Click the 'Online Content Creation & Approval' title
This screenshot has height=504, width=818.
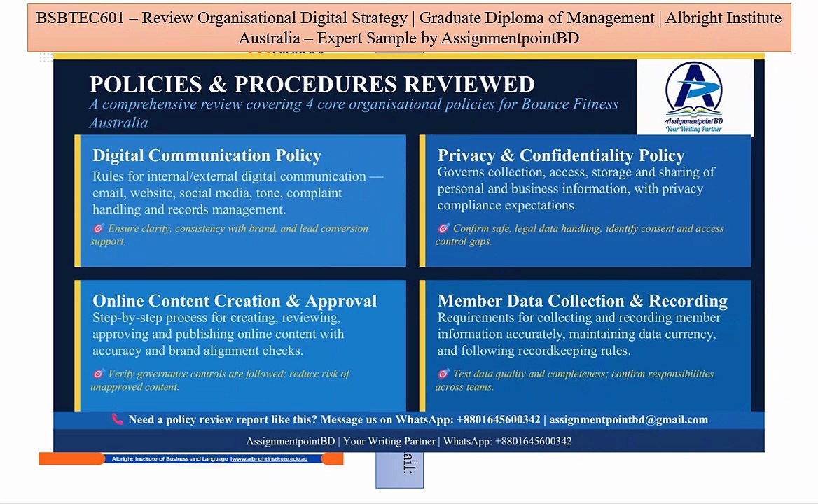(235, 301)
